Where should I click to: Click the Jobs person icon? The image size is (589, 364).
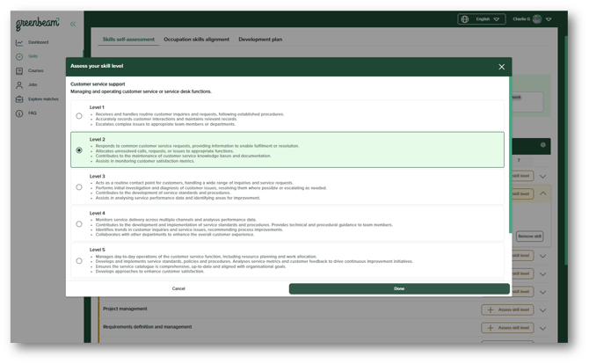pyautogui.click(x=19, y=85)
